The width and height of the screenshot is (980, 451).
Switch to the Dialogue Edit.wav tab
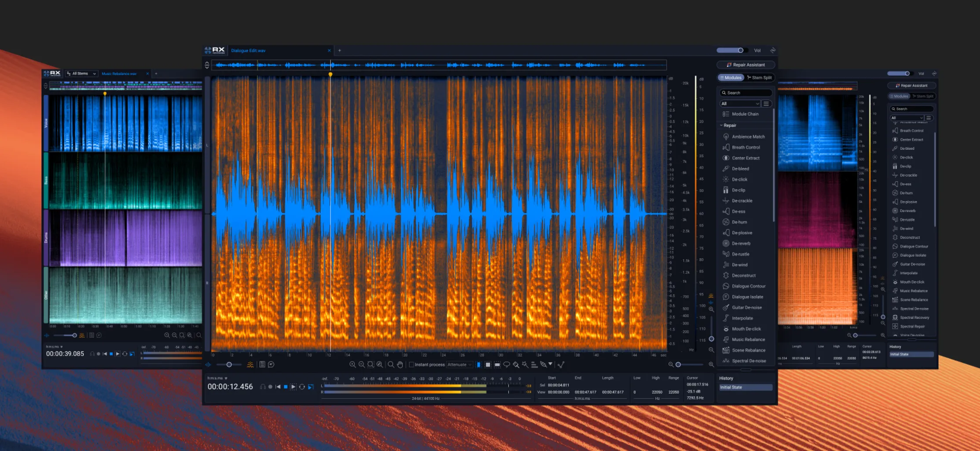pyautogui.click(x=249, y=51)
